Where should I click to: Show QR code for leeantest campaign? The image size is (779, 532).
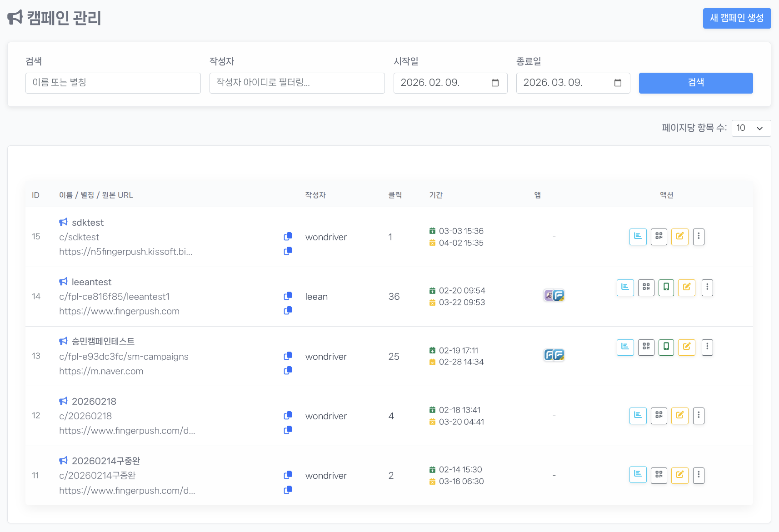coord(646,288)
